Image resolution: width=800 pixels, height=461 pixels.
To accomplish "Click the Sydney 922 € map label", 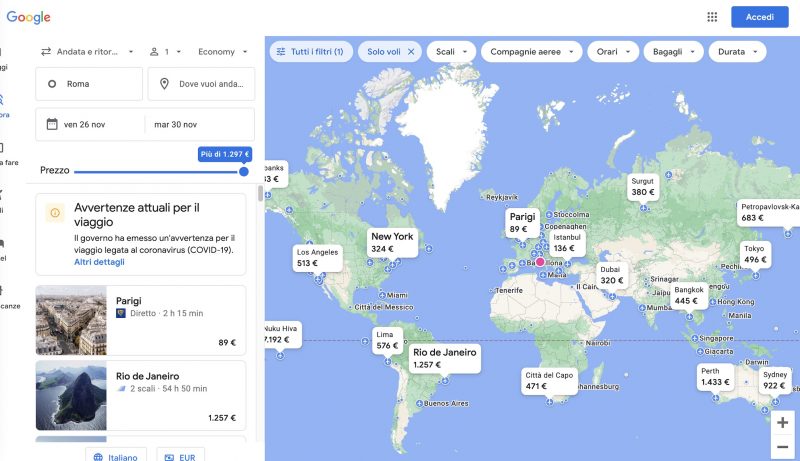I will 774,379.
